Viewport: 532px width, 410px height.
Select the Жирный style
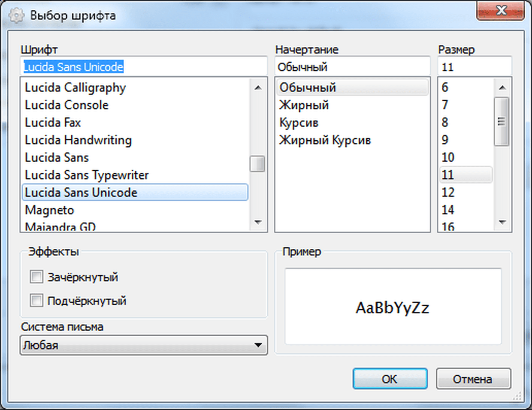tap(304, 105)
